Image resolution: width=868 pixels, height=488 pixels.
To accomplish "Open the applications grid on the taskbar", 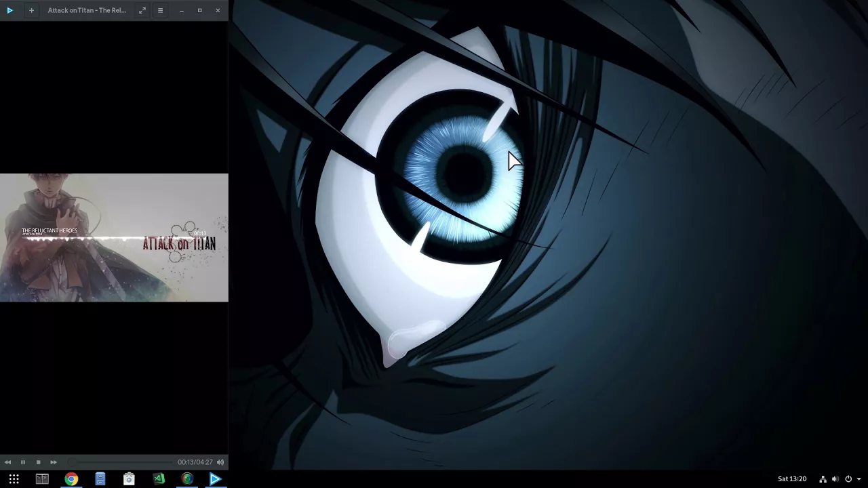I will click(14, 479).
